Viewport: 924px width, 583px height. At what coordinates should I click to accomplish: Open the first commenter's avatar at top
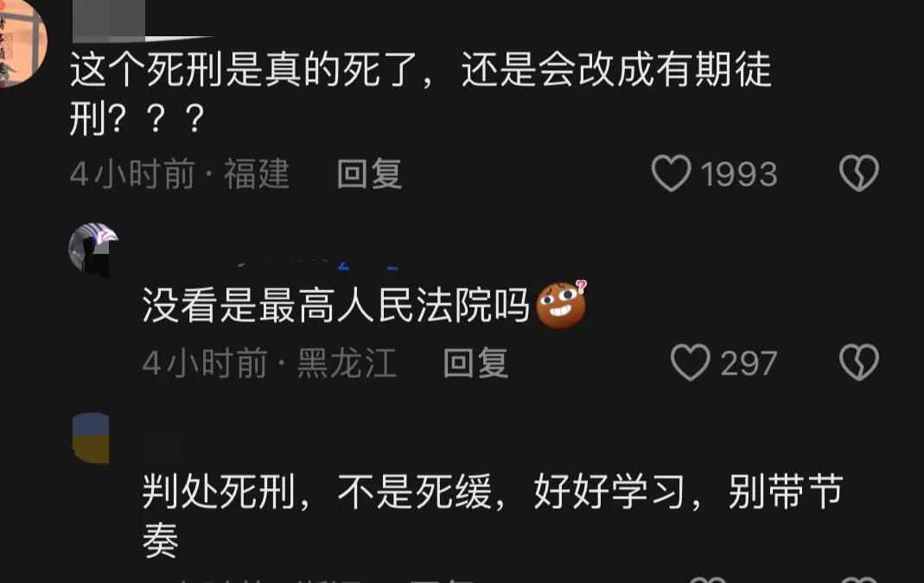(x=22, y=42)
